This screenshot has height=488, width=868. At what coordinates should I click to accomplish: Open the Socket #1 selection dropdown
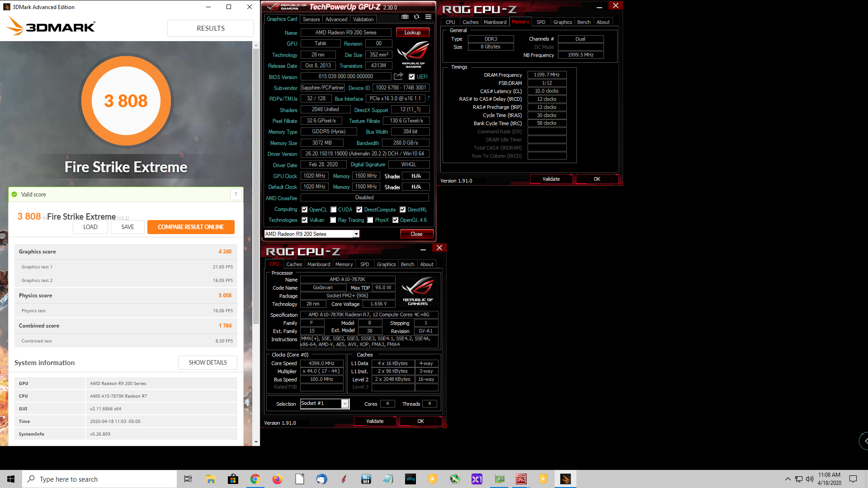coord(325,404)
